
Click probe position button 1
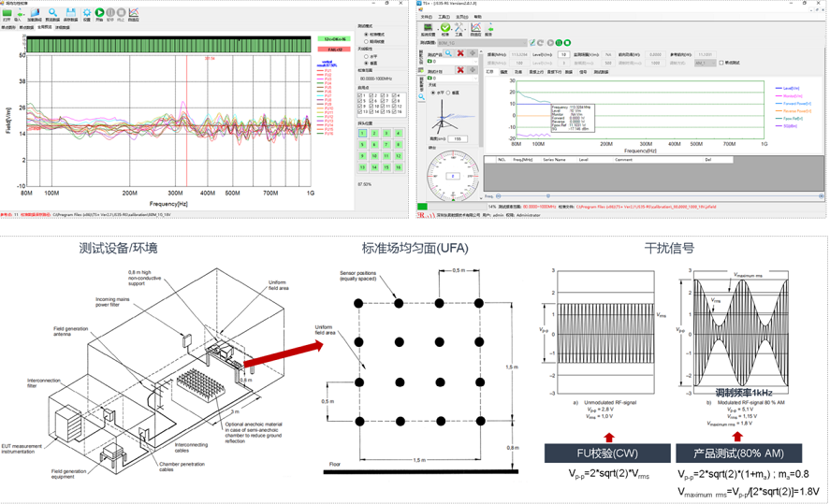[362, 134]
